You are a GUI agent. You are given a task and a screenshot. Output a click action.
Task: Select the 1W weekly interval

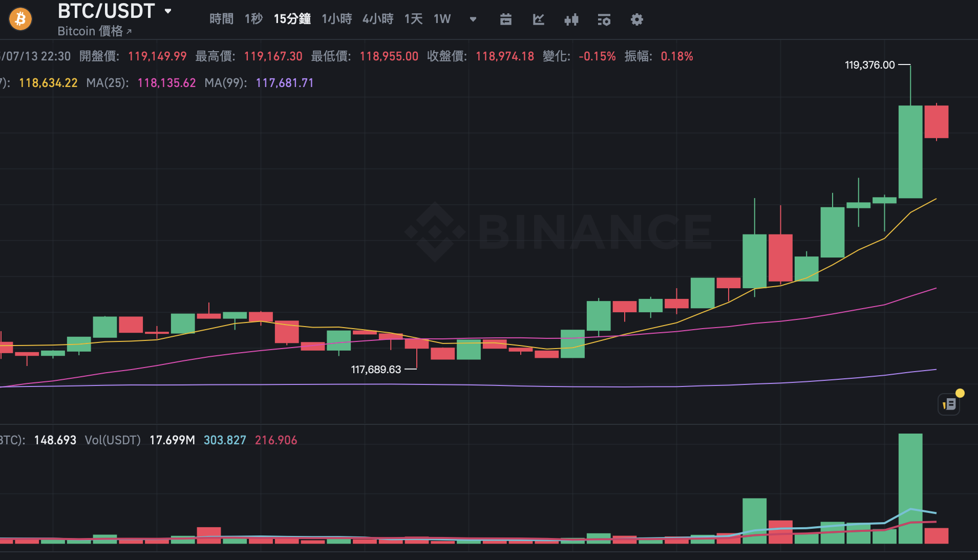[x=441, y=19]
